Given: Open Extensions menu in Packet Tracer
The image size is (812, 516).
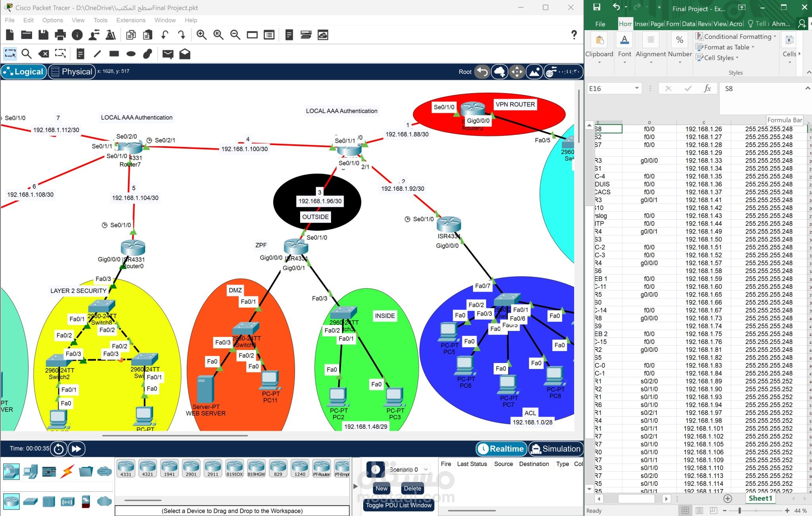Looking at the screenshot, I should [x=130, y=20].
